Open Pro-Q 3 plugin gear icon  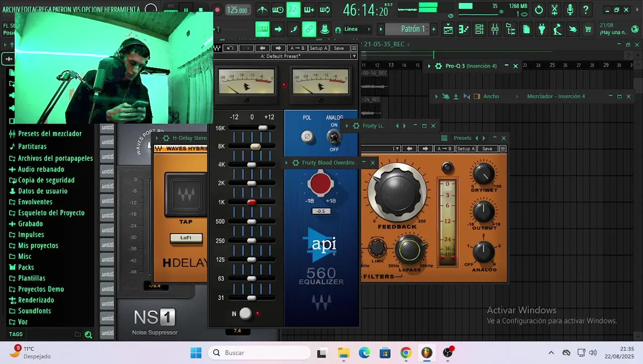438,66
